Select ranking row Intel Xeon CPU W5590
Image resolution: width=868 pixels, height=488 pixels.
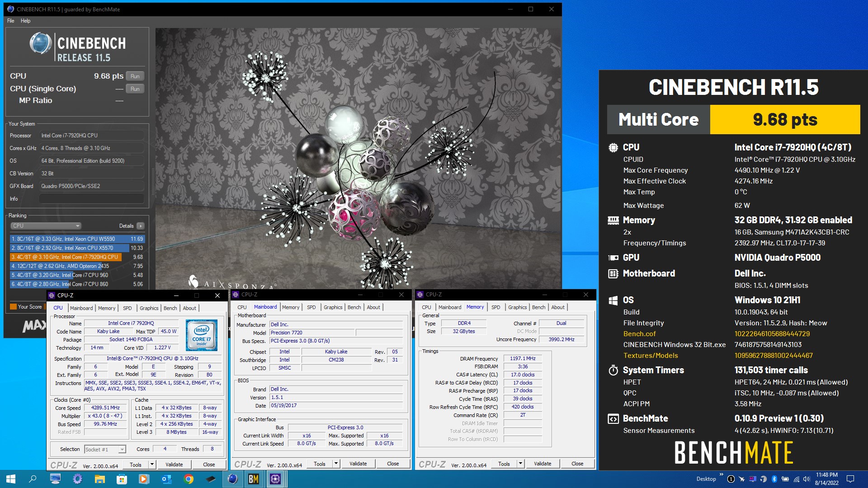(x=77, y=239)
